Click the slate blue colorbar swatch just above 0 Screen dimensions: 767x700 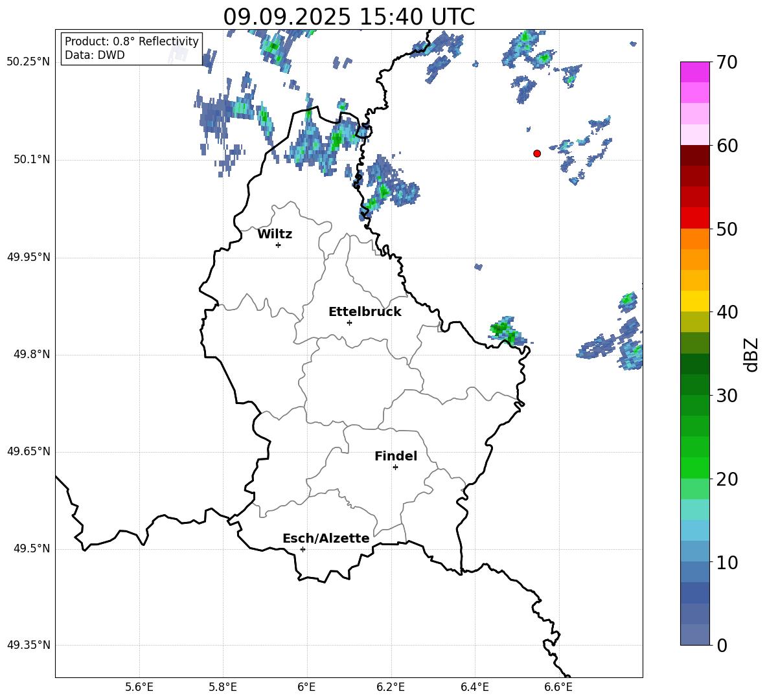pos(695,635)
